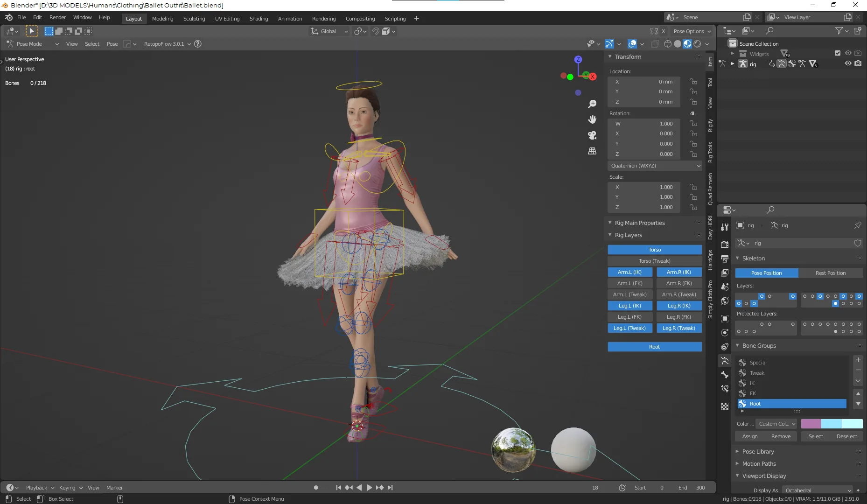The height and width of the screenshot is (504, 867).
Task: Toggle the Leg.L (Tweak) rig layer
Action: [x=630, y=328]
